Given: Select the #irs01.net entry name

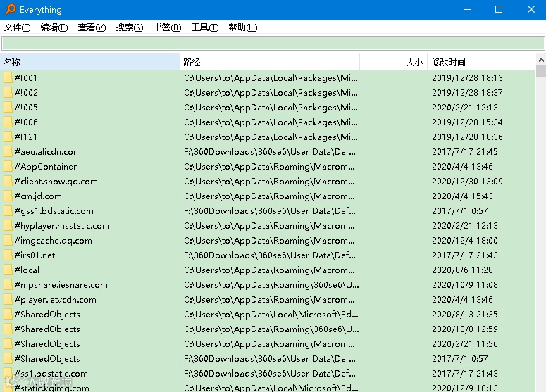Looking at the screenshot, I should point(35,255).
